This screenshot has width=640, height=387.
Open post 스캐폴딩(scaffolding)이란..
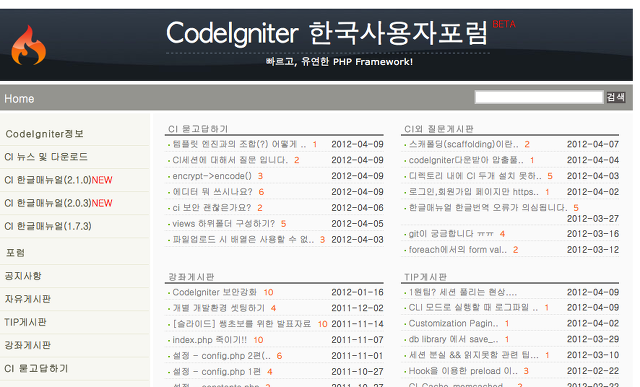pyautogui.click(x=463, y=144)
